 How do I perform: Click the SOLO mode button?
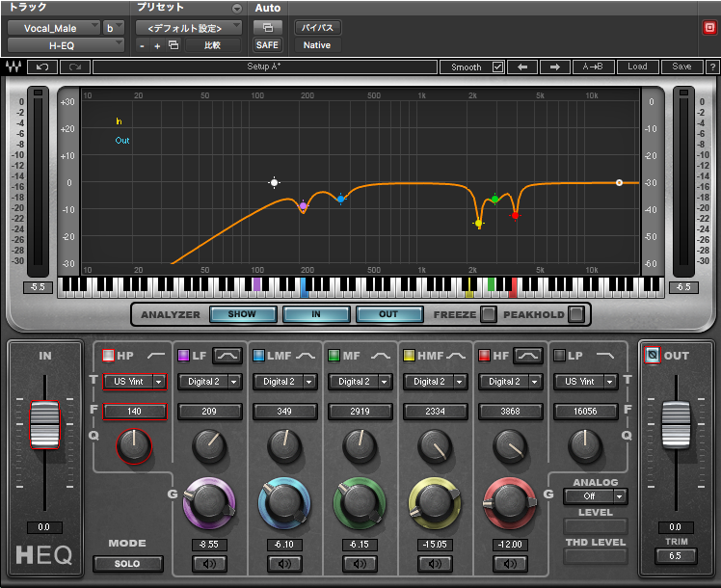click(x=127, y=564)
